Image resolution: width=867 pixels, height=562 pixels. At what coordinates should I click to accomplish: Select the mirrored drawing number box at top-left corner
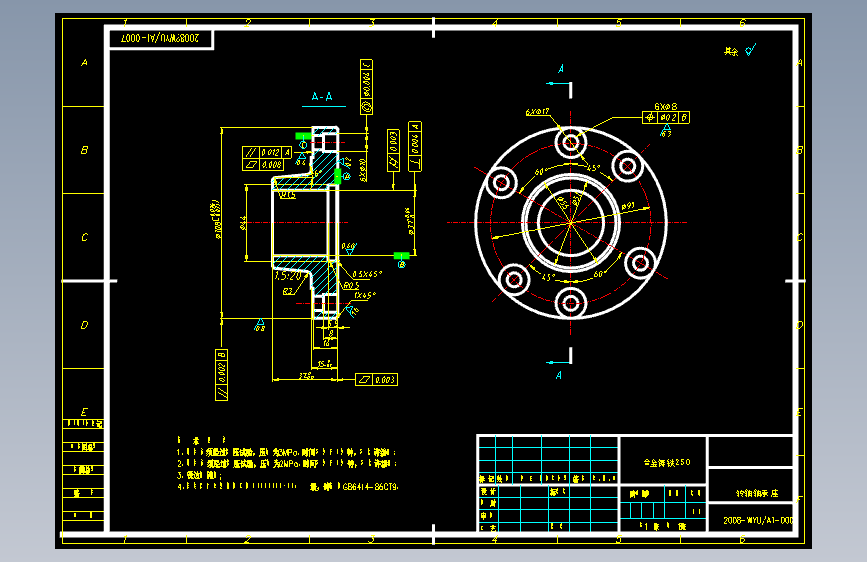click(160, 38)
